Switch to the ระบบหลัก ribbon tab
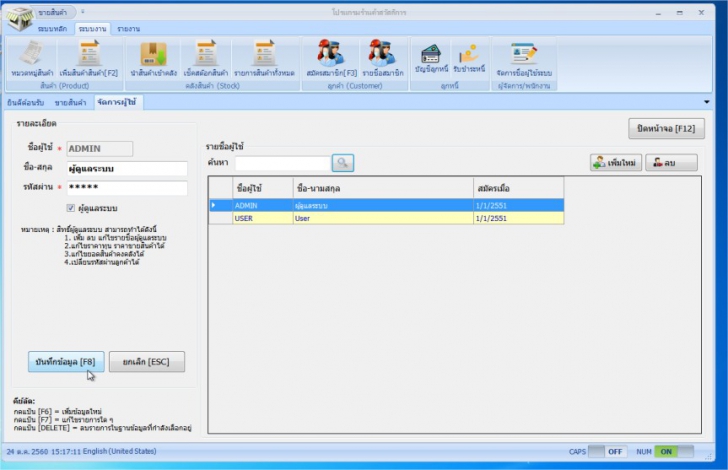728x470 pixels. pos(52,29)
